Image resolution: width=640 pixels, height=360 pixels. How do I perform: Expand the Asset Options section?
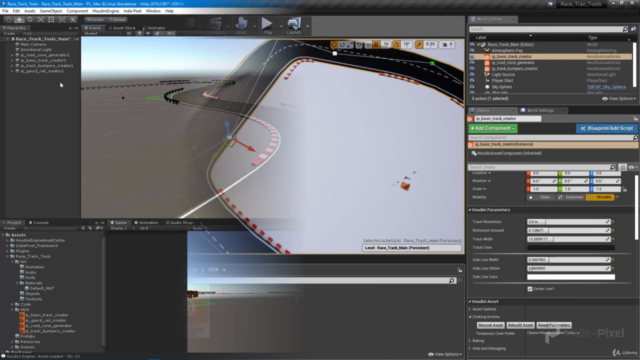point(470,309)
